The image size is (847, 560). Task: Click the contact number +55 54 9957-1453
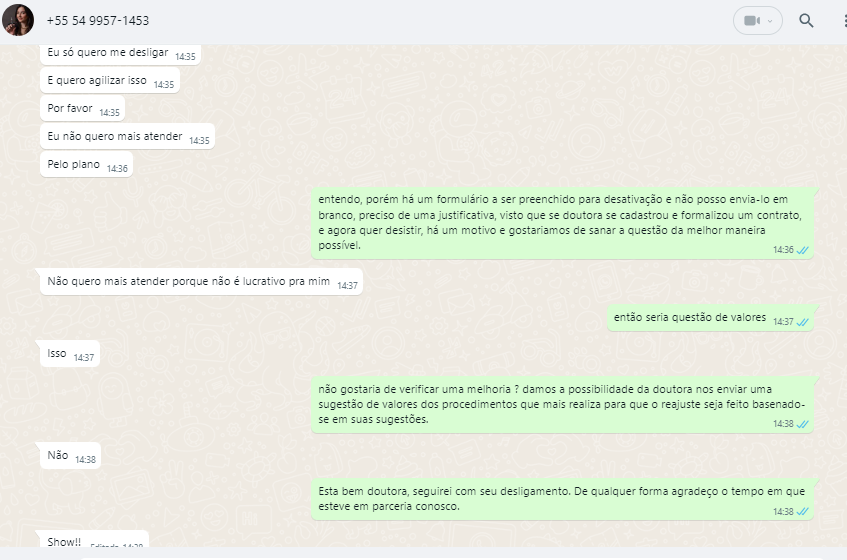tap(98, 21)
